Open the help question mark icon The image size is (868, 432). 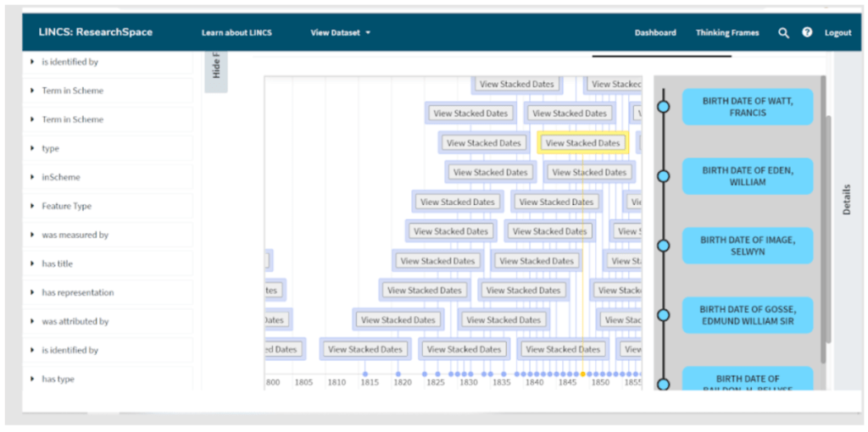pos(807,32)
